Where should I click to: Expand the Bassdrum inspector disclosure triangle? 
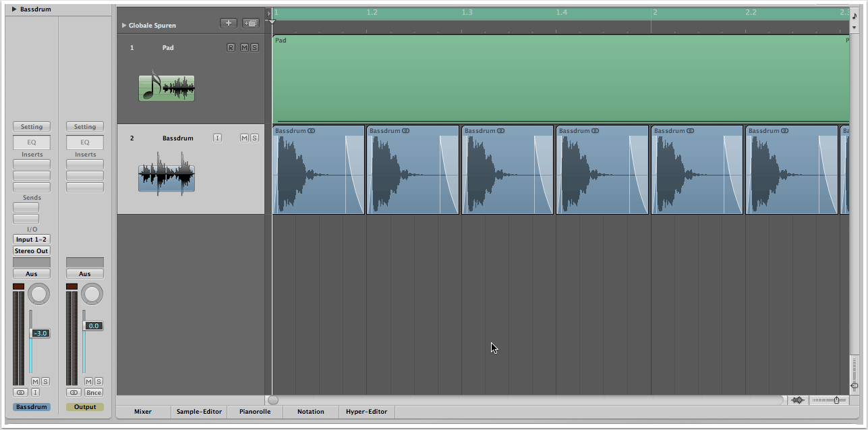pyautogui.click(x=14, y=9)
